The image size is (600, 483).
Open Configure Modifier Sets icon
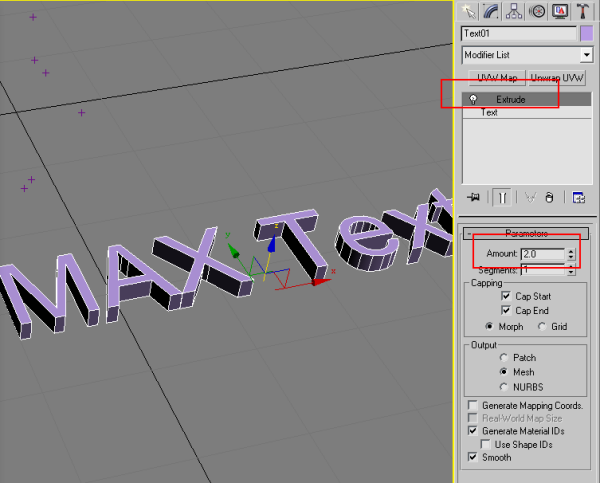[x=578, y=197]
